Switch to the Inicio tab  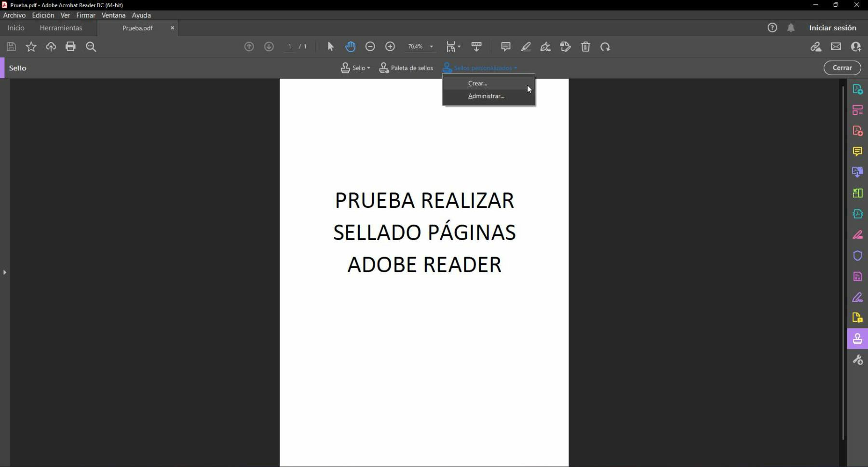(x=16, y=28)
